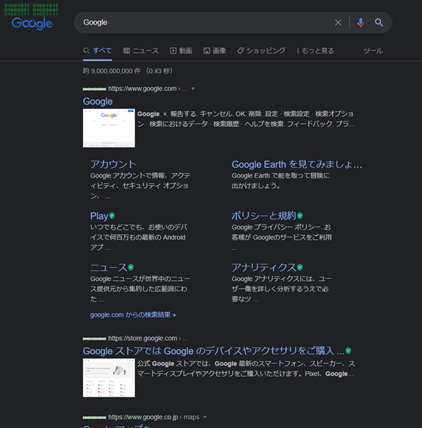Image resolution: width=422 pixels, height=428 pixels.
Task: Clear the search box with the X icon
Action: click(338, 22)
